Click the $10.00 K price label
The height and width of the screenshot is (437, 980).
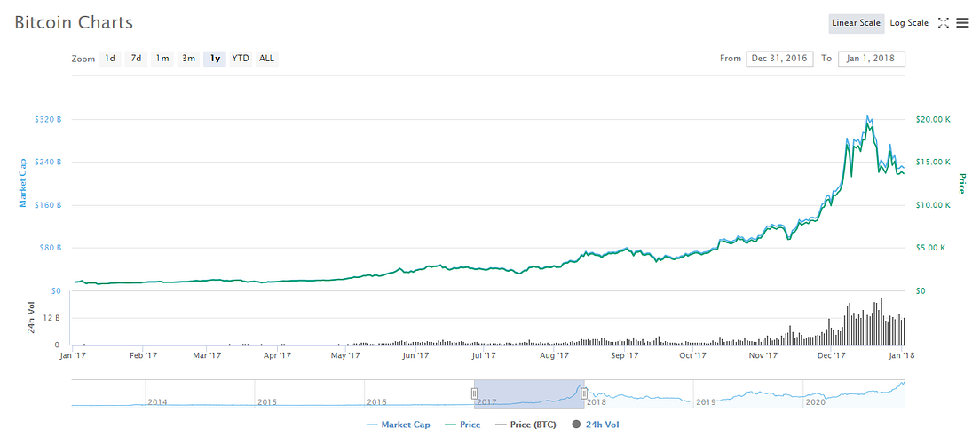(932, 205)
